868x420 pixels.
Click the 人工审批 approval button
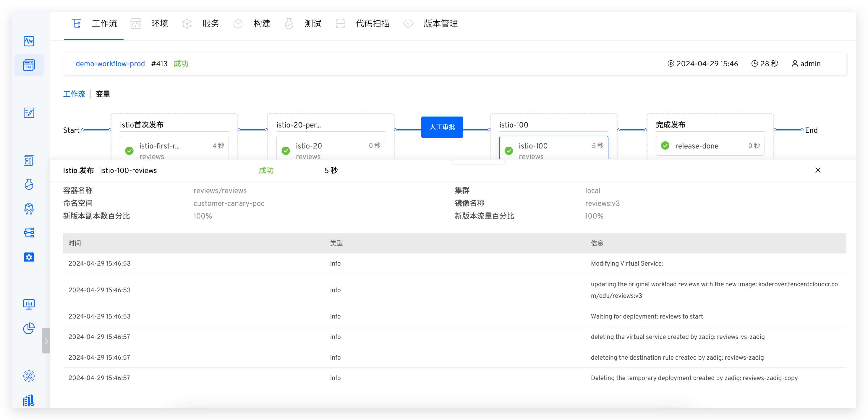442,127
